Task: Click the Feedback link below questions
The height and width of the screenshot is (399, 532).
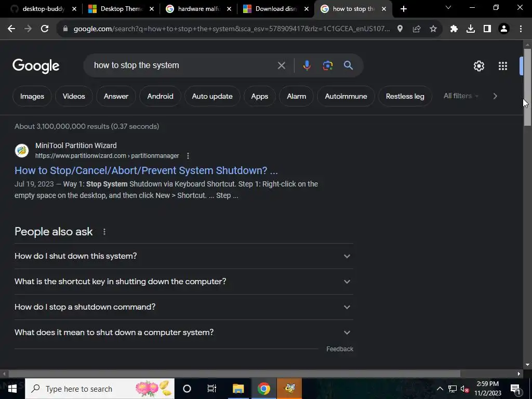Action: pyautogui.click(x=340, y=349)
